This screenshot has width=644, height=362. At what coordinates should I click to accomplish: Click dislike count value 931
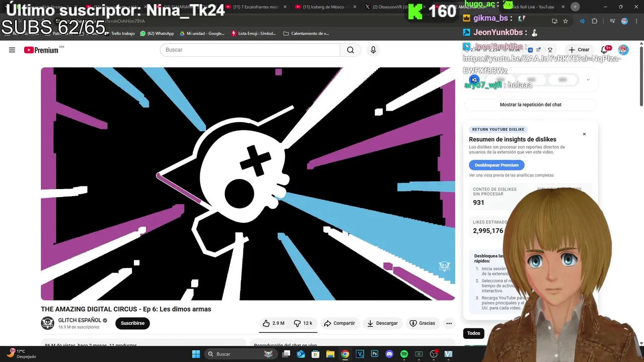[x=478, y=203]
